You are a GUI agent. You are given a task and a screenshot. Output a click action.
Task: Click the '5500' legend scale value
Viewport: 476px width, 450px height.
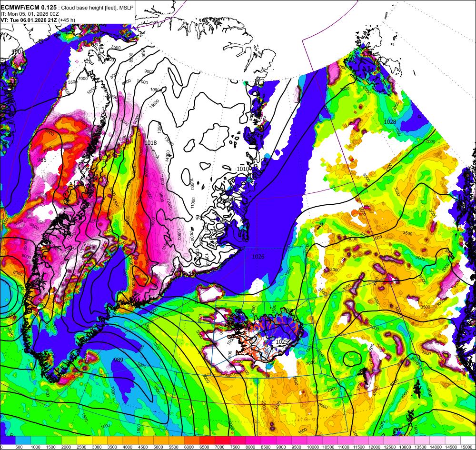point(173,447)
